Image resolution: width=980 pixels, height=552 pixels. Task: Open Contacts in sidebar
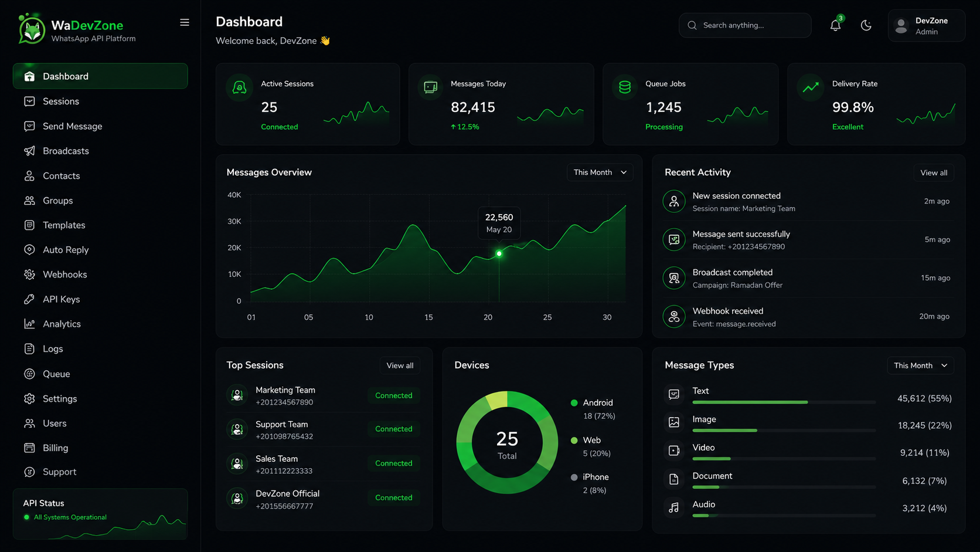pyautogui.click(x=100, y=176)
